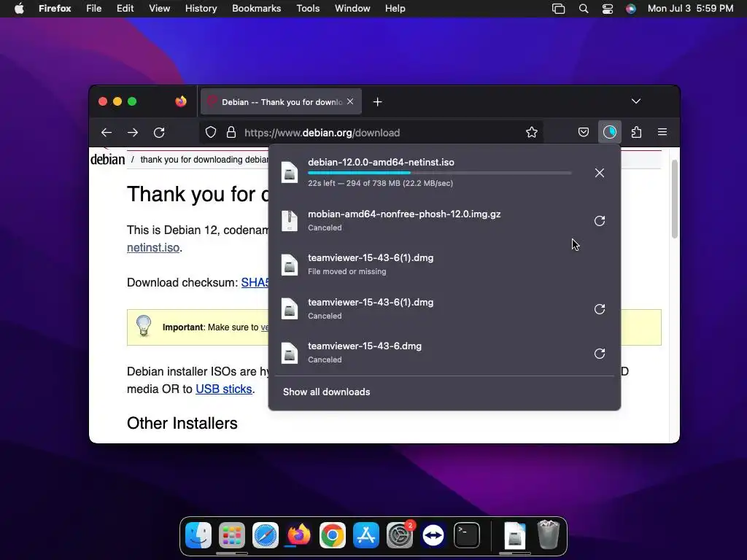747x560 pixels.
Task: Activate Siri from menu bar
Action: click(631, 9)
